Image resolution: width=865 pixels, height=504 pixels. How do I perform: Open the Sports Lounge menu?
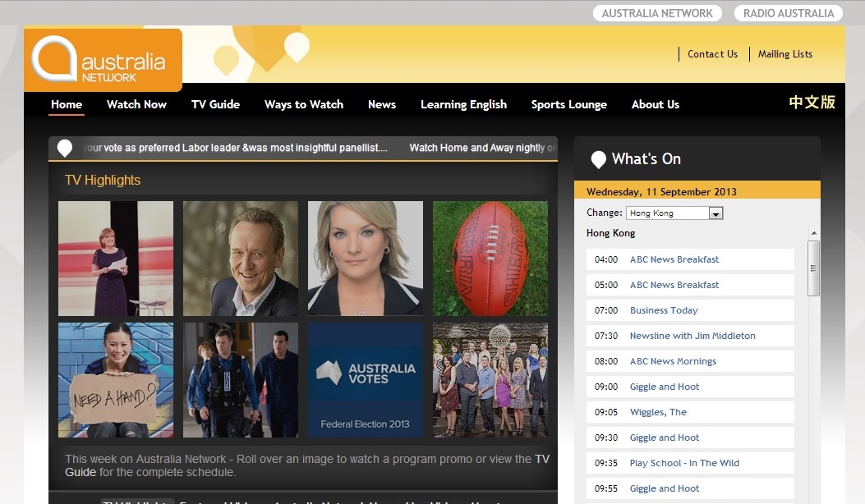568,104
